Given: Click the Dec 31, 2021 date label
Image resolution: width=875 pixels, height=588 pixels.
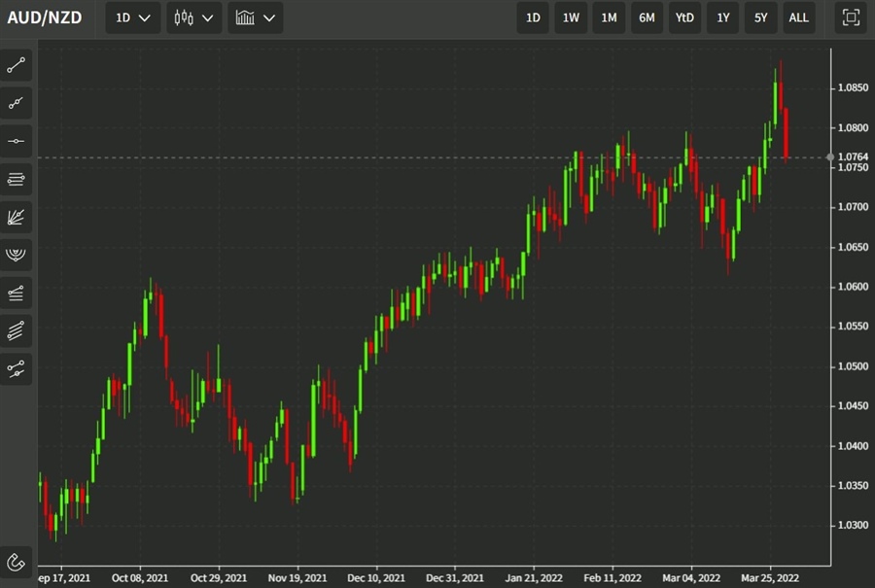Looking at the screenshot, I should click(455, 578).
